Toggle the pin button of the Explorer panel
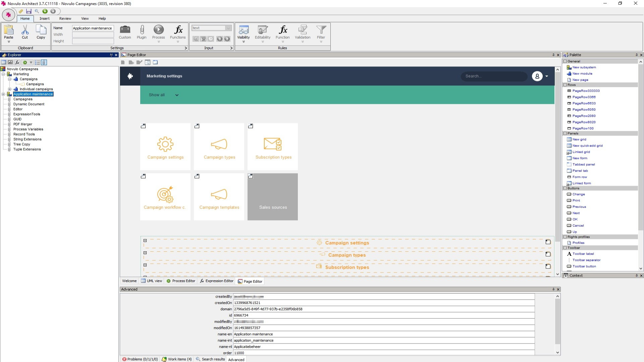The width and height of the screenshot is (644, 362). [111, 55]
